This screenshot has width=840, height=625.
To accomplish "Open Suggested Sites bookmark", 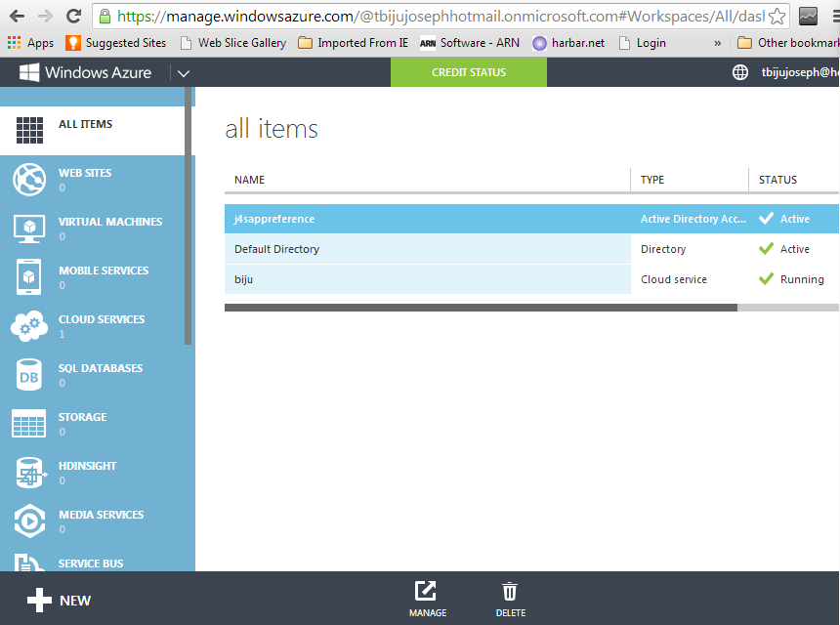I will (115, 43).
